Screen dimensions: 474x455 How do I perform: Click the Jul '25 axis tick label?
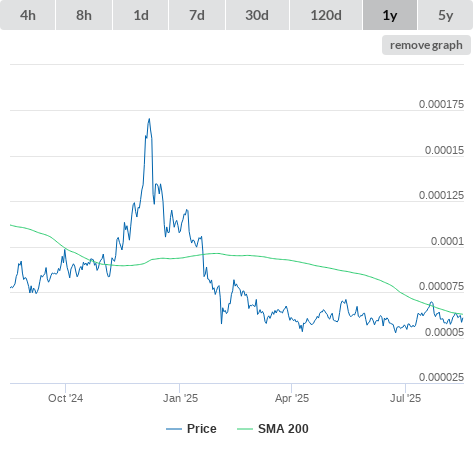point(406,398)
